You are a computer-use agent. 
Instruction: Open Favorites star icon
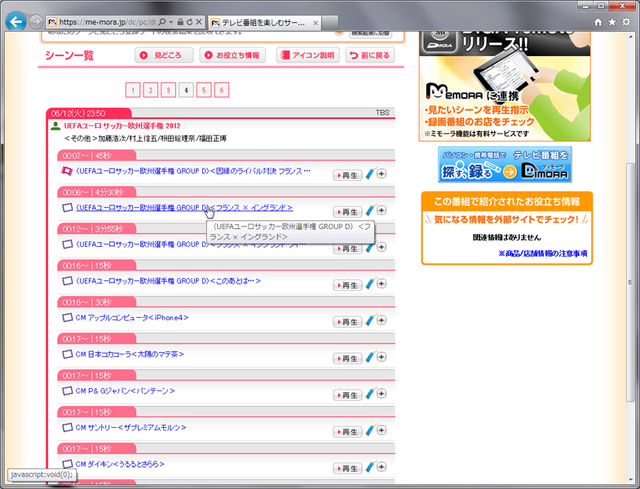[x=612, y=22]
